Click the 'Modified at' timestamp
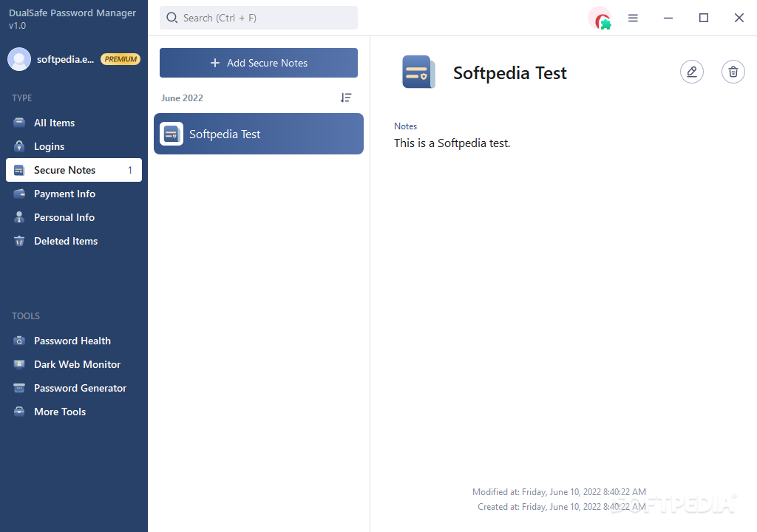This screenshot has height=532, width=757. tap(559, 492)
